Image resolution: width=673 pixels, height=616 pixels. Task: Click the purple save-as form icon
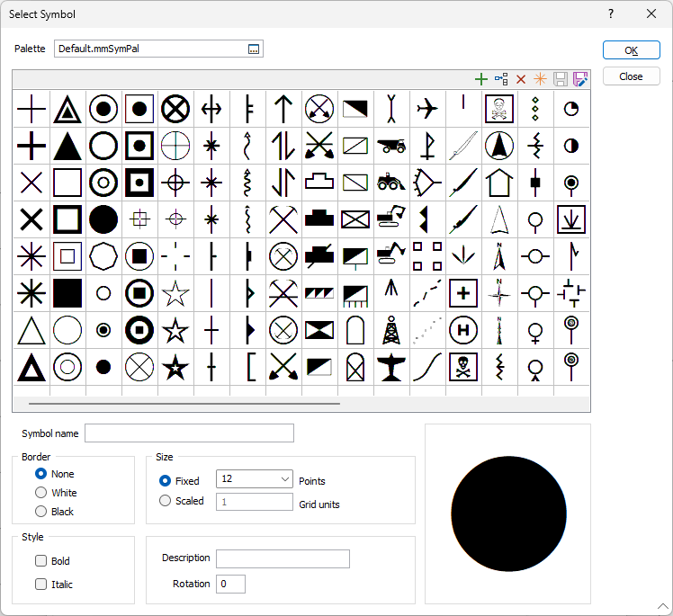580,79
